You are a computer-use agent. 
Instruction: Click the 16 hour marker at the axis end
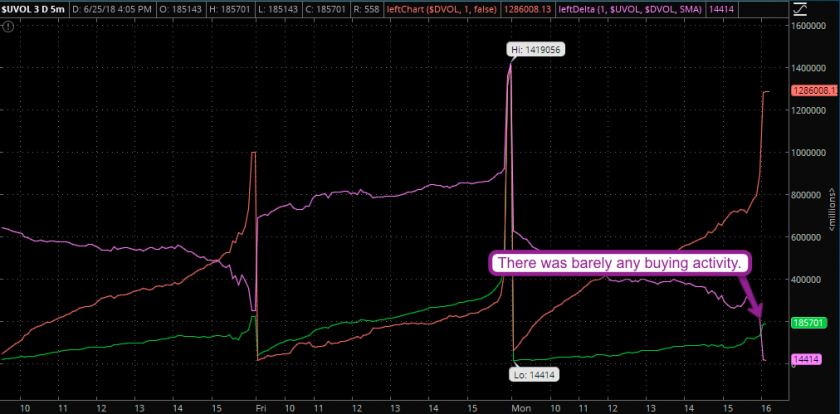(x=765, y=407)
